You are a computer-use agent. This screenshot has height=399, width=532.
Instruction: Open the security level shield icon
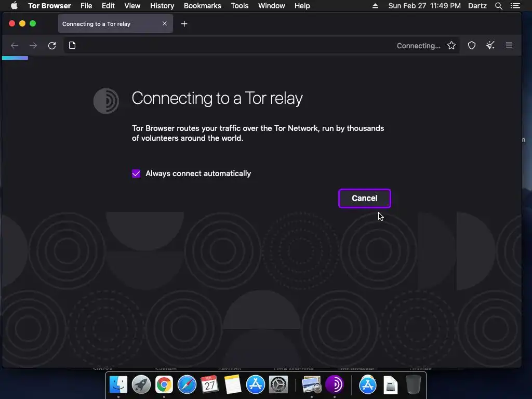pos(472,46)
